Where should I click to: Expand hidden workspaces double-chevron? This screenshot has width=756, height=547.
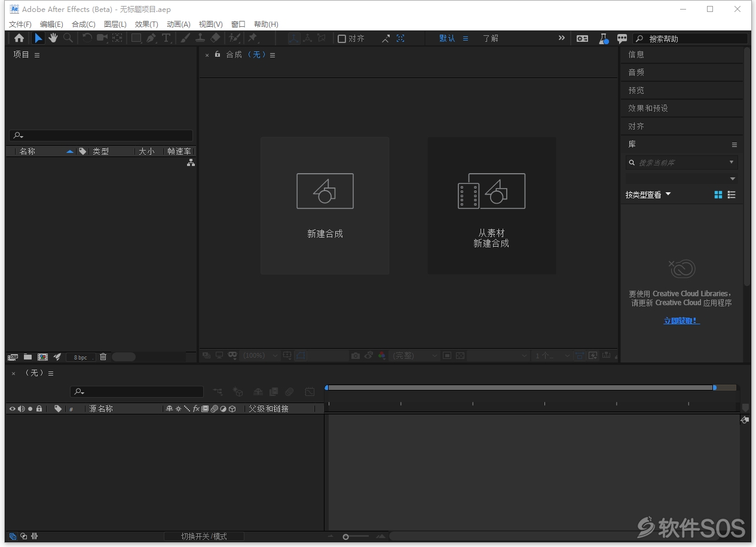point(562,38)
